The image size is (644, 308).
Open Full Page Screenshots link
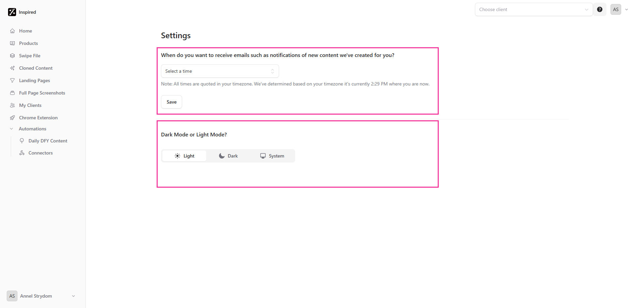pyautogui.click(x=42, y=93)
